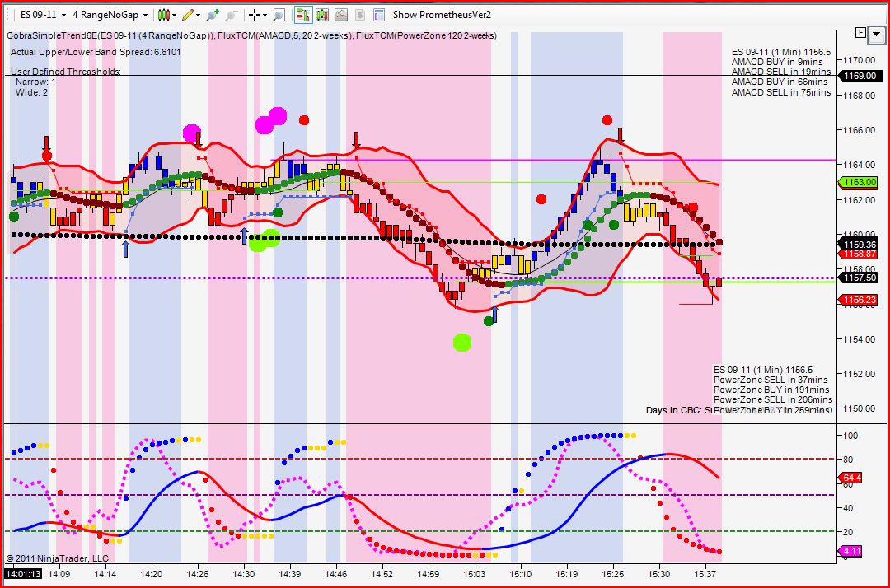Click PowerZone SELL in 206mins text
Screen dimensions: 890x588
pos(773,399)
